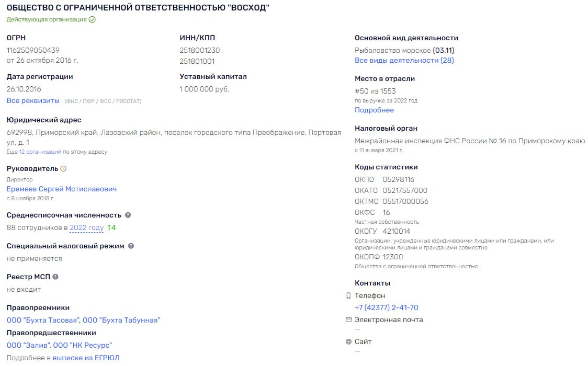Click the envelope icon beside Электронная почта
The height and width of the screenshot is (366, 588).
(x=348, y=319)
